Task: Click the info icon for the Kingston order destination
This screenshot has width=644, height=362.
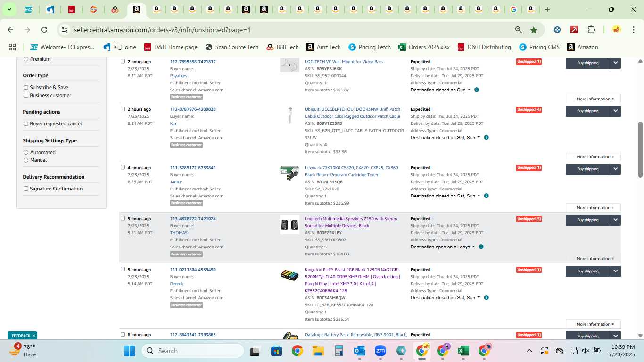Action: point(486,297)
